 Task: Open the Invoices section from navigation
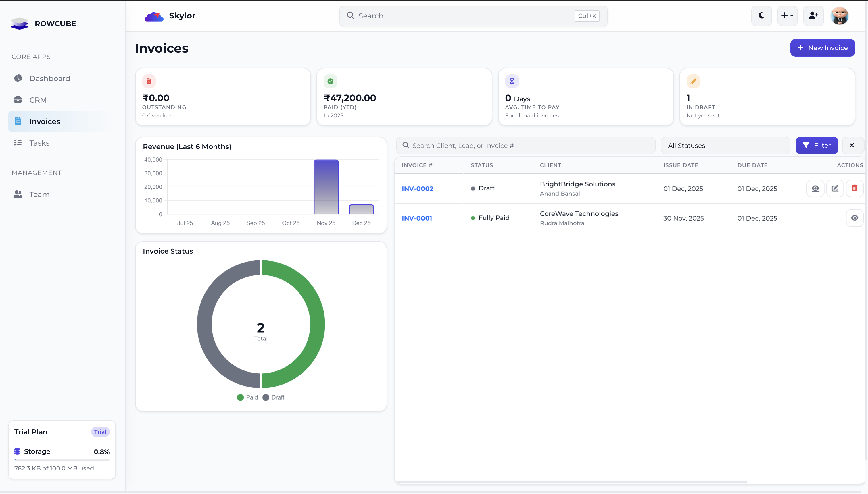click(x=45, y=121)
